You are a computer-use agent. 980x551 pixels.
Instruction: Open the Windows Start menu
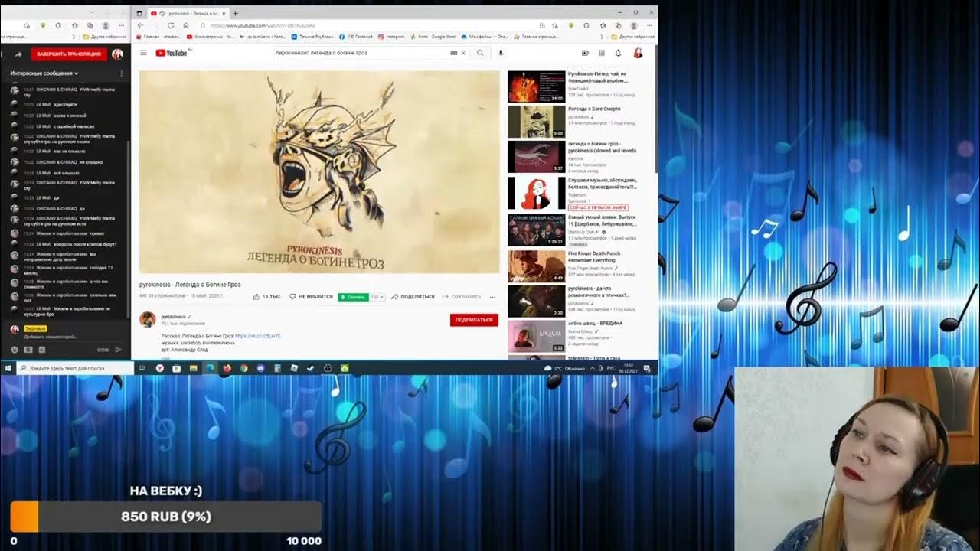[8, 368]
